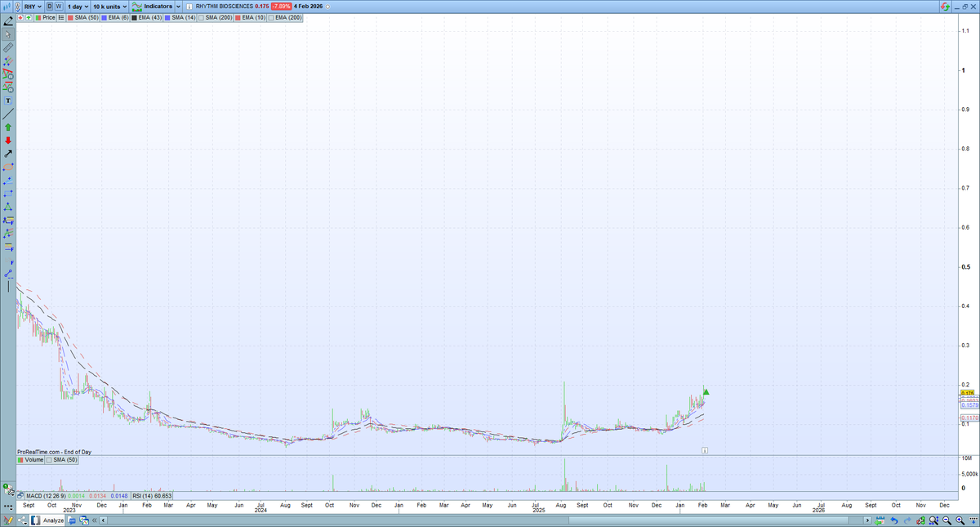980x527 pixels.
Task: Open the zoom dropdown magnifier
Action: [933, 520]
